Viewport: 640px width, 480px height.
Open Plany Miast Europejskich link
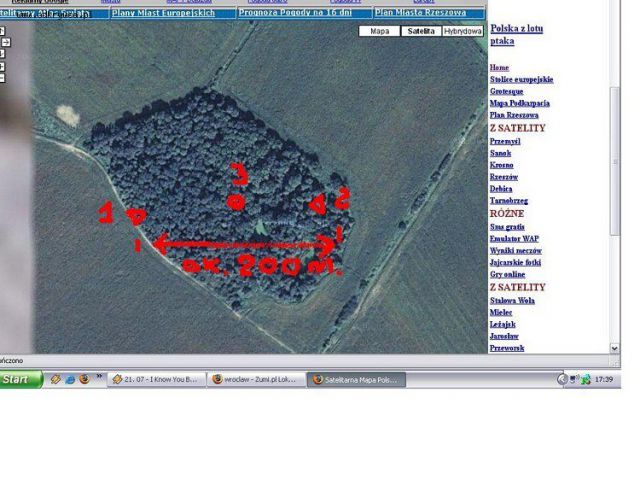[163, 13]
